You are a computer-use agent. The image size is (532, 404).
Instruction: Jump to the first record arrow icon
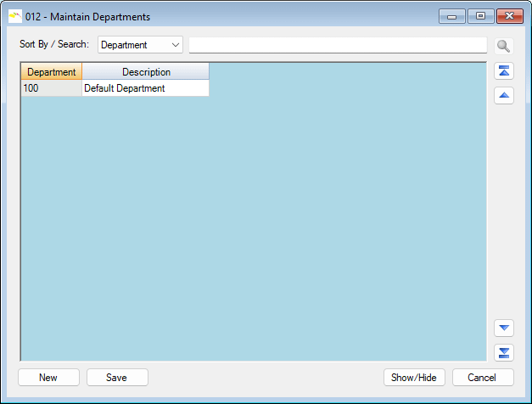click(504, 71)
